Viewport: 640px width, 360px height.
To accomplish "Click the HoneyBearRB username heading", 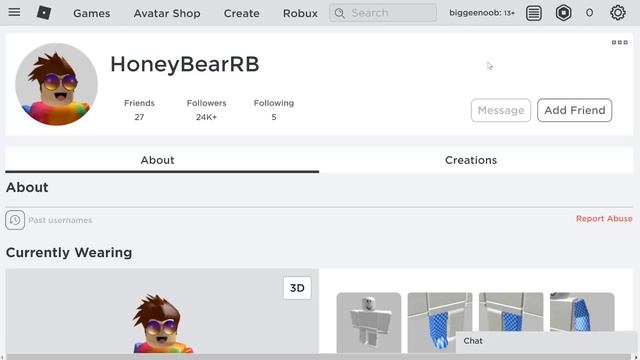I will tap(184, 64).
